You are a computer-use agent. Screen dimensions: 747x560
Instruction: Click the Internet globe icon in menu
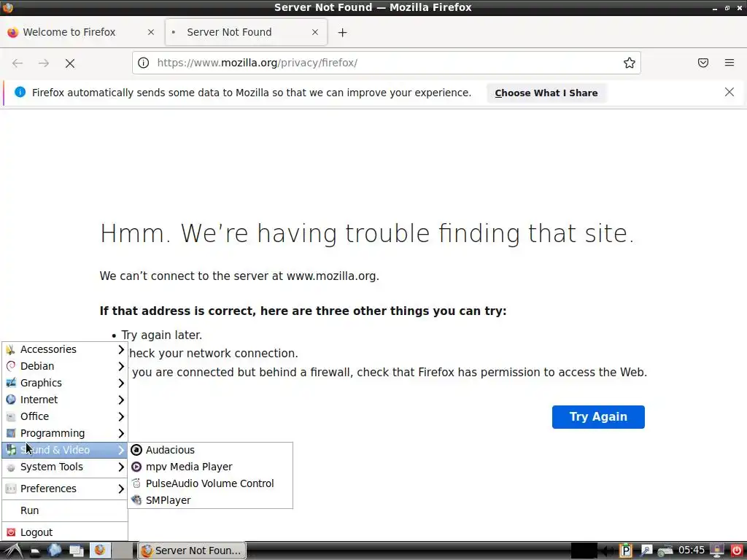[x=11, y=400]
